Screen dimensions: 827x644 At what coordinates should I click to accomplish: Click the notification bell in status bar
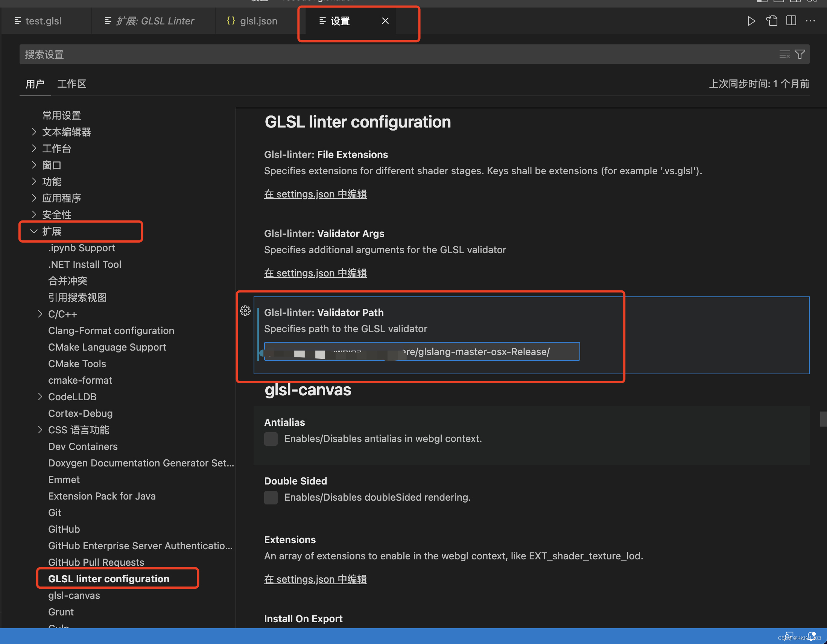point(811,636)
